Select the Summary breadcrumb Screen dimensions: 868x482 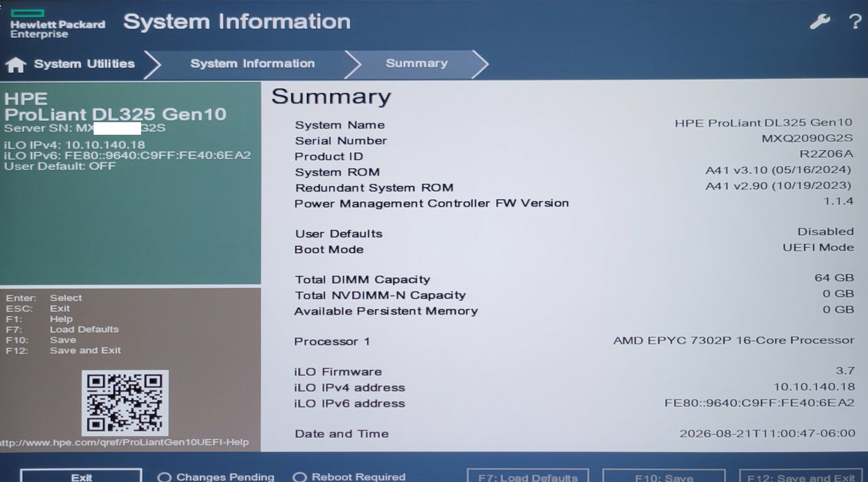[416, 63]
